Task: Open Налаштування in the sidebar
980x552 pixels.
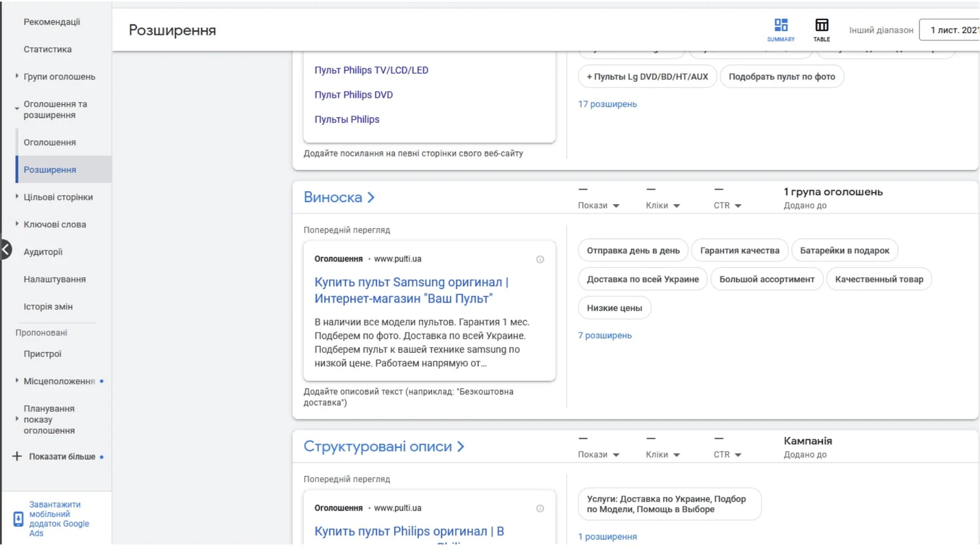Action: point(55,279)
